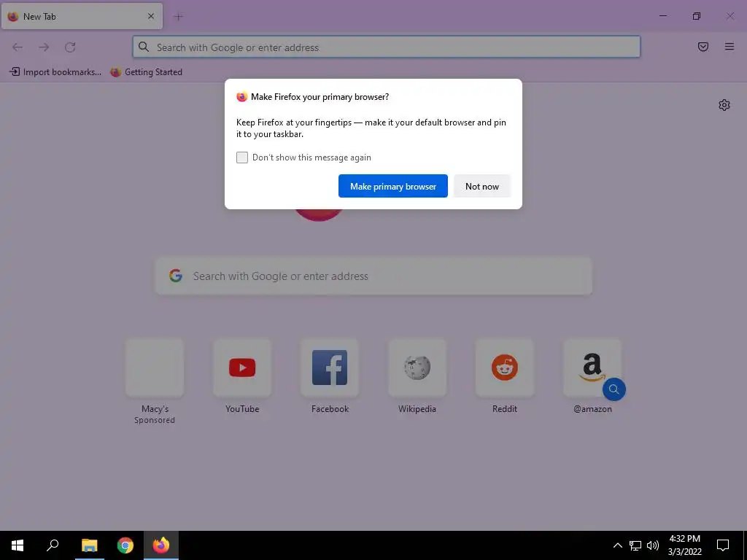Click the search magnifier in address bar
This screenshot has height=560, width=747.
point(144,47)
